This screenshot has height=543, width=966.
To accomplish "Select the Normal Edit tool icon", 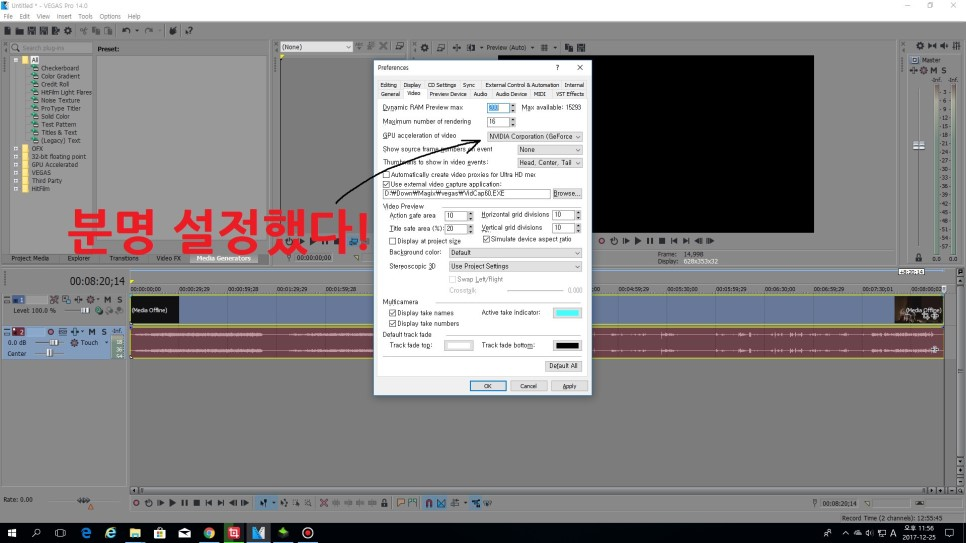I will pos(264,503).
